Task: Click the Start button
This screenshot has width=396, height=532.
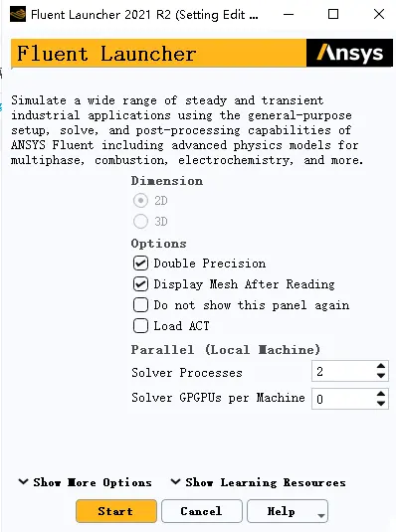Action: click(116, 511)
